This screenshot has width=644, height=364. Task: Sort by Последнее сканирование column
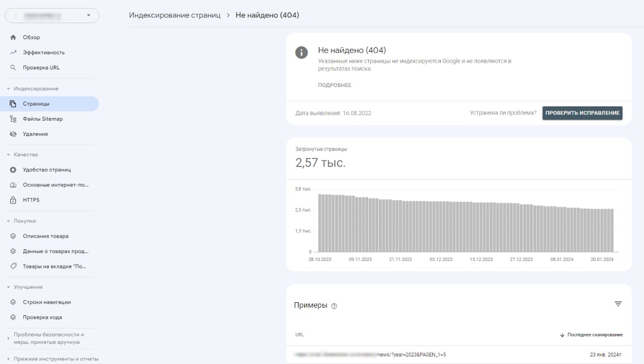tap(594, 334)
